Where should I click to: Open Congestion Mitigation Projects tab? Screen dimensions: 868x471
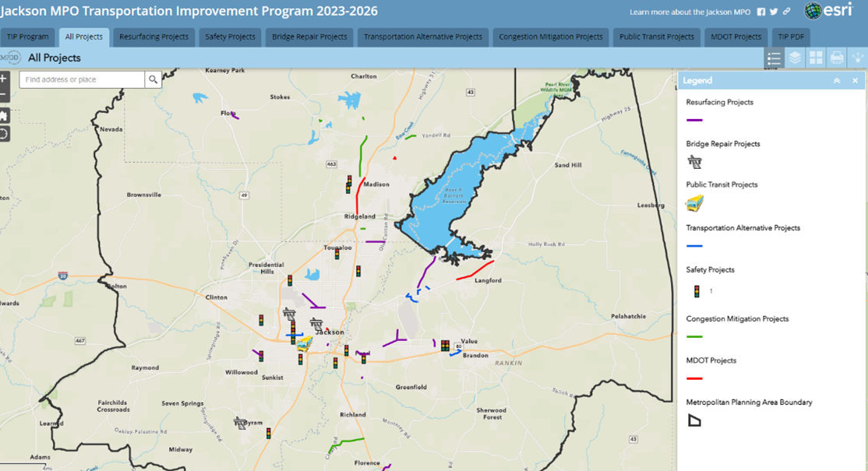(551, 37)
